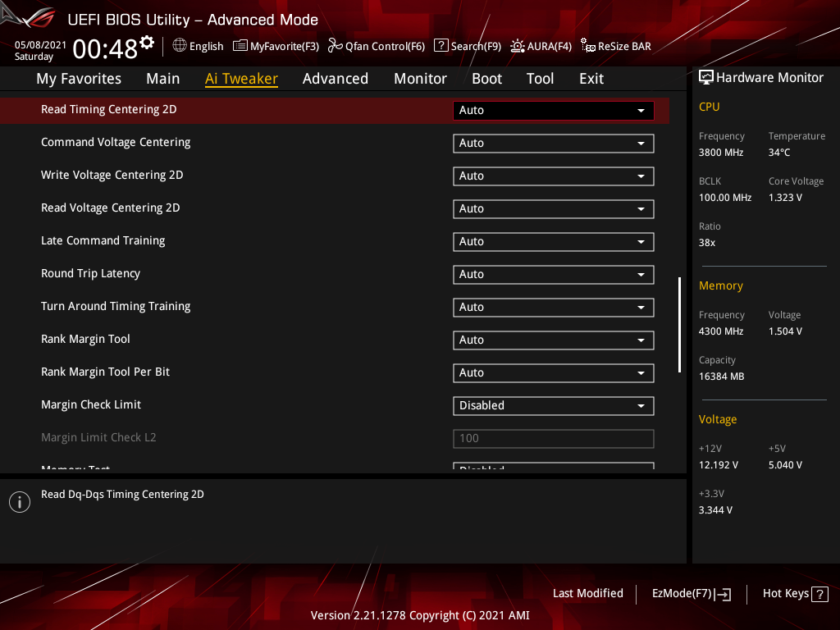Click the +3.3V reading 3.344 V

[x=715, y=510]
